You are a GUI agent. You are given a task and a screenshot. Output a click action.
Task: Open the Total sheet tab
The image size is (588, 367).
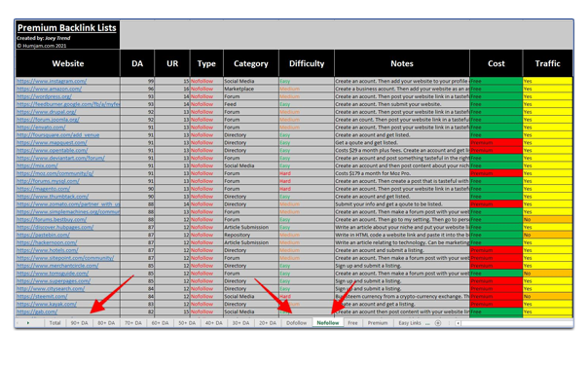pos(55,323)
